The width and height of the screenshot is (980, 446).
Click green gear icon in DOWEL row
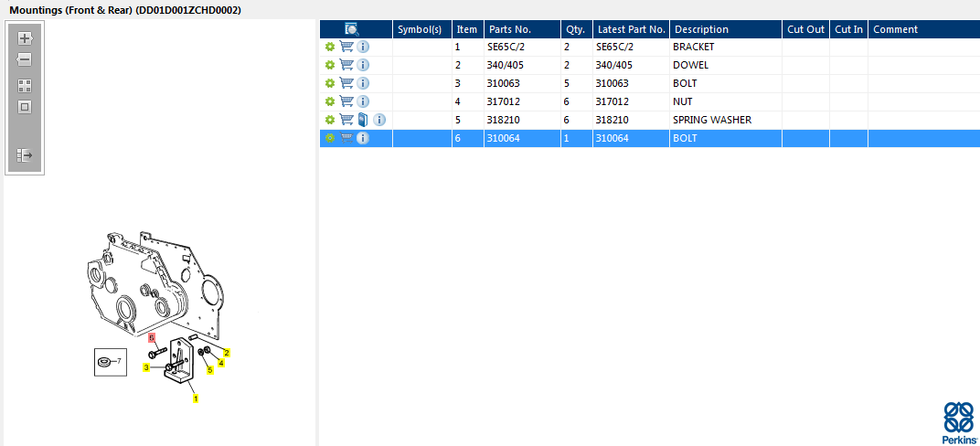point(330,65)
